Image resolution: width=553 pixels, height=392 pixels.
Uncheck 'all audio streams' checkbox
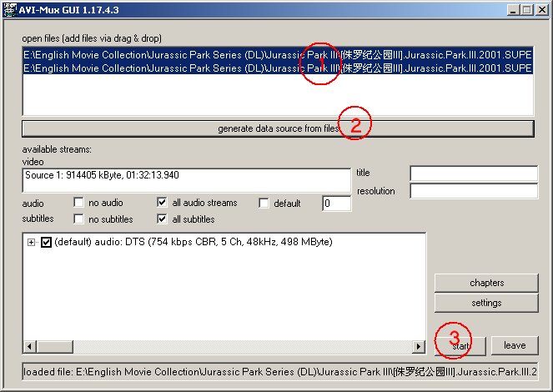(x=162, y=203)
